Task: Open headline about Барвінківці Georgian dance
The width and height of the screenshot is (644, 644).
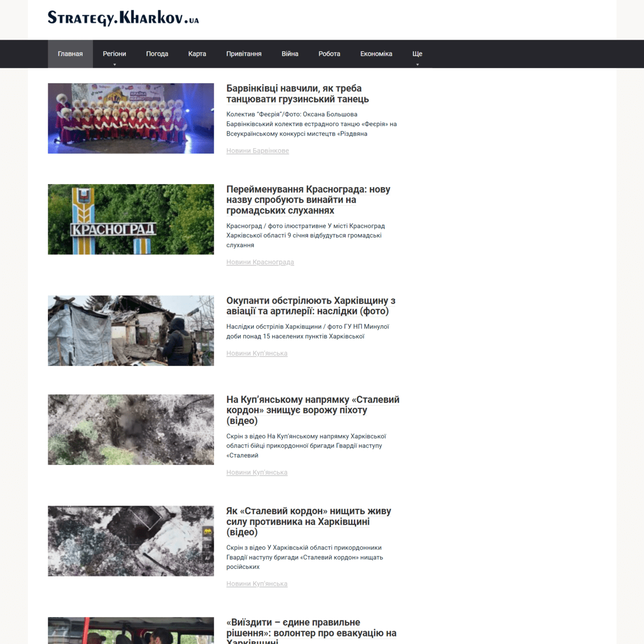Action: (298, 93)
